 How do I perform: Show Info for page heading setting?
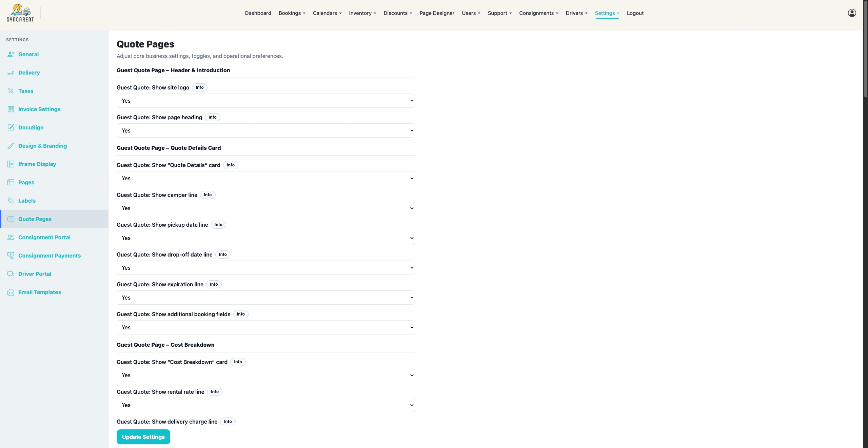click(x=213, y=117)
